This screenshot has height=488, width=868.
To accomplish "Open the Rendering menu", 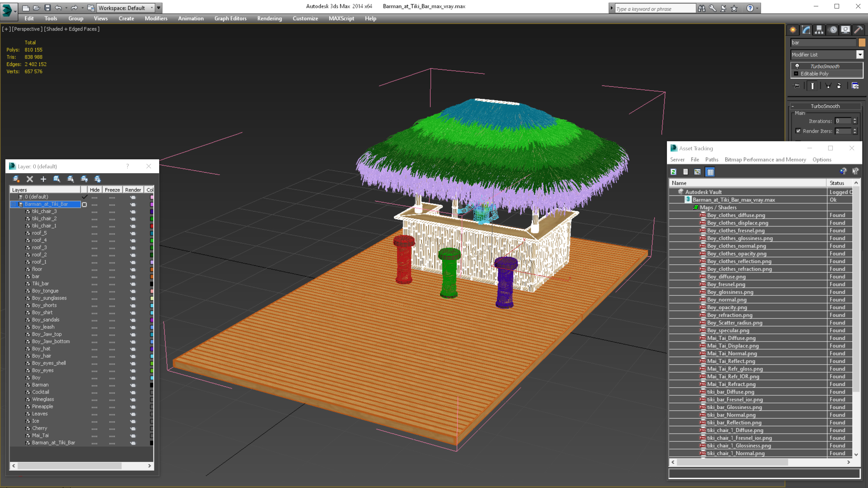I will tap(269, 18).
